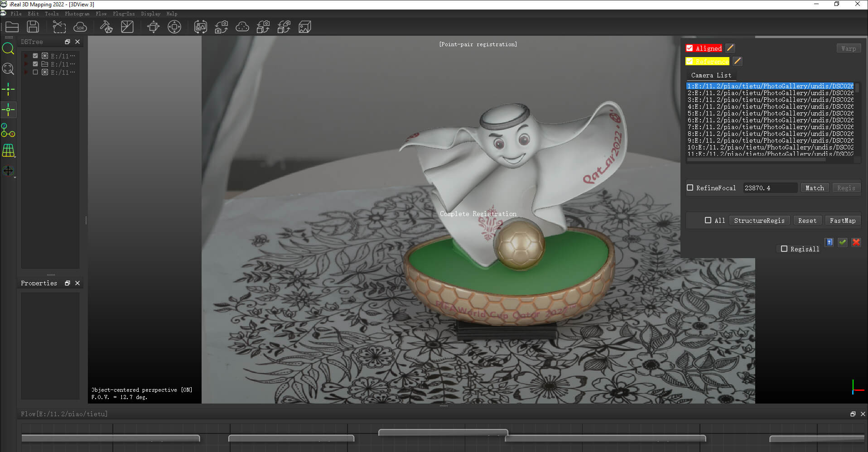The width and height of the screenshot is (868, 452).
Task: Click the FastMap button
Action: click(x=843, y=221)
